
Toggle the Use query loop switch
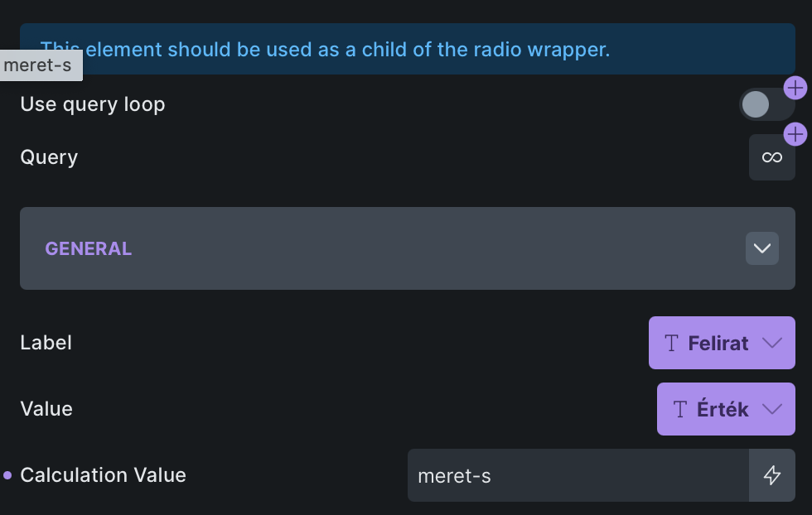766,104
